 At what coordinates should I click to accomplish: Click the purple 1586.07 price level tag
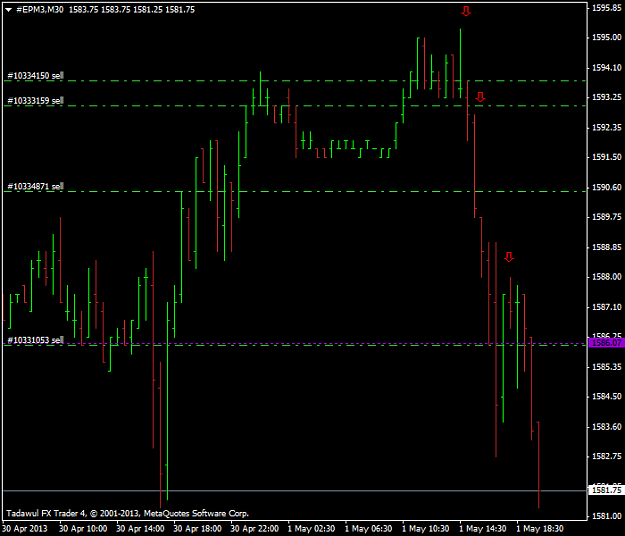tap(606, 343)
